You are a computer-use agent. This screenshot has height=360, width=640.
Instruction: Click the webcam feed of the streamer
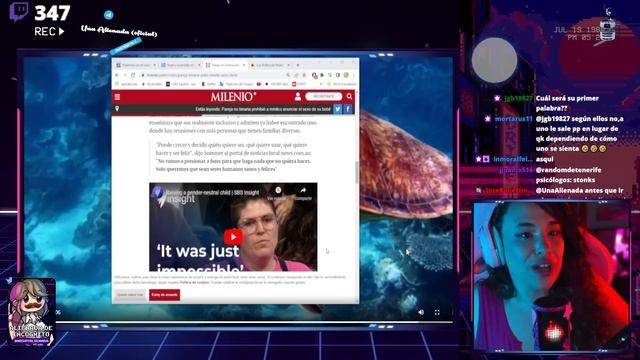tap(551, 276)
